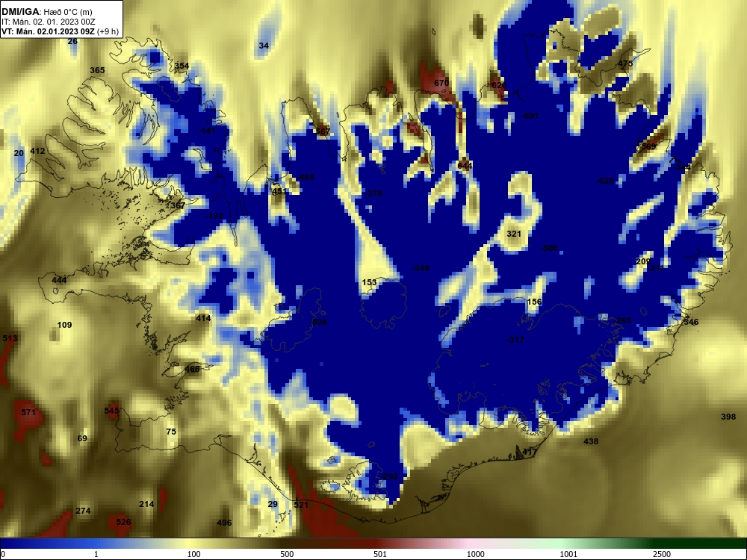Click the map value 526

(x=123, y=521)
